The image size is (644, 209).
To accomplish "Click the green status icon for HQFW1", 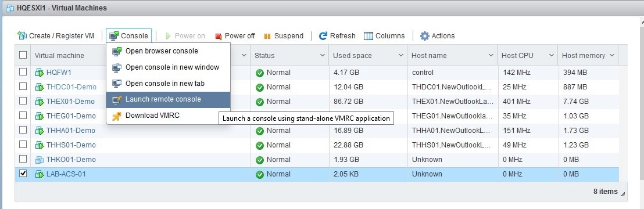I will coord(260,73).
